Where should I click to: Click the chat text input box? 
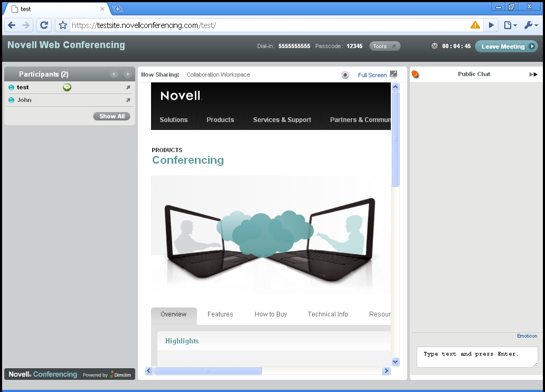[x=477, y=357]
